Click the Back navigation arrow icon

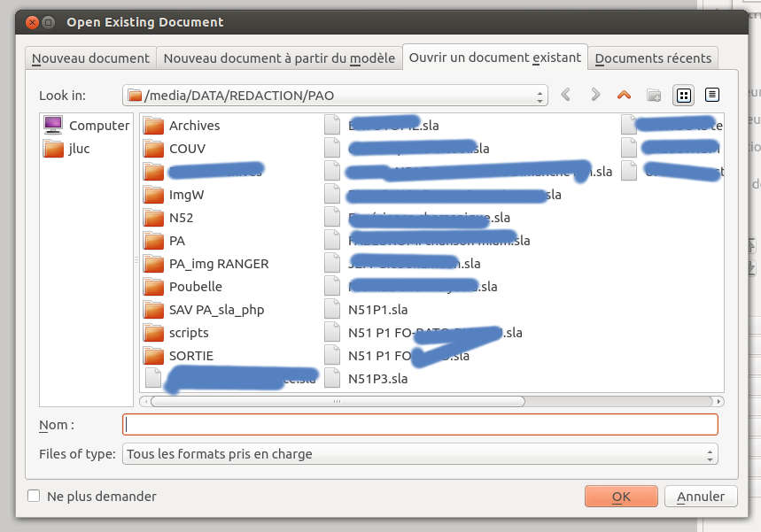(566, 95)
